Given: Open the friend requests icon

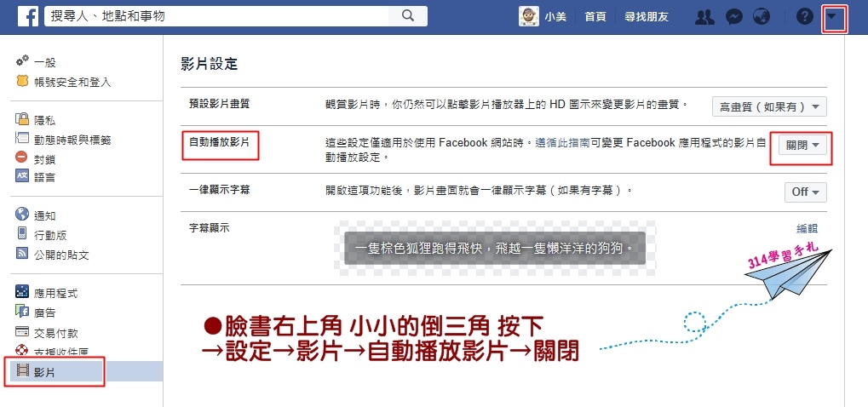Looking at the screenshot, I should (x=704, y=16).
